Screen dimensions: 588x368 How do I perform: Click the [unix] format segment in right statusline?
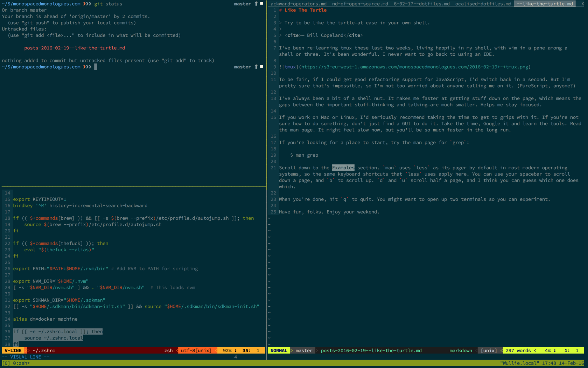[x=489, y=350]
